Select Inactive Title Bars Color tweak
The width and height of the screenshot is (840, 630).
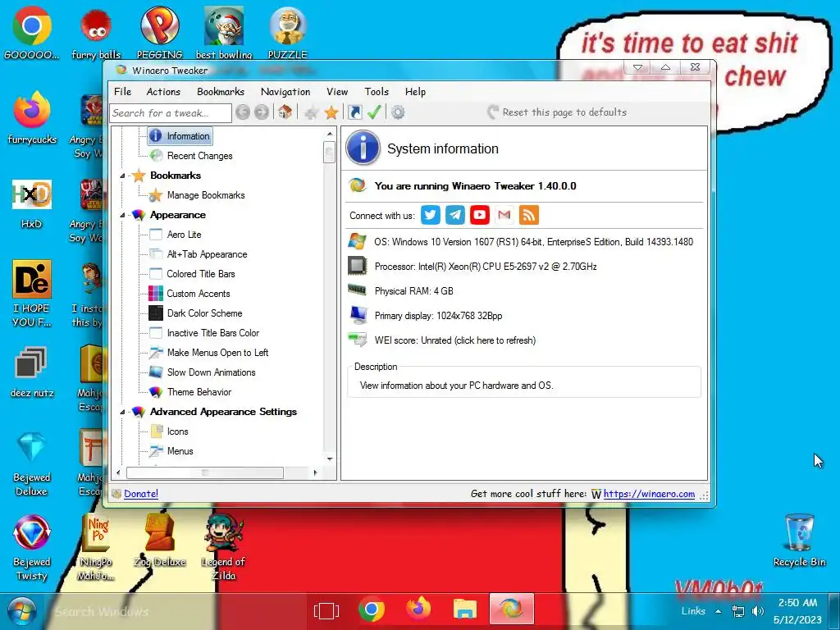tap(212, 333)
